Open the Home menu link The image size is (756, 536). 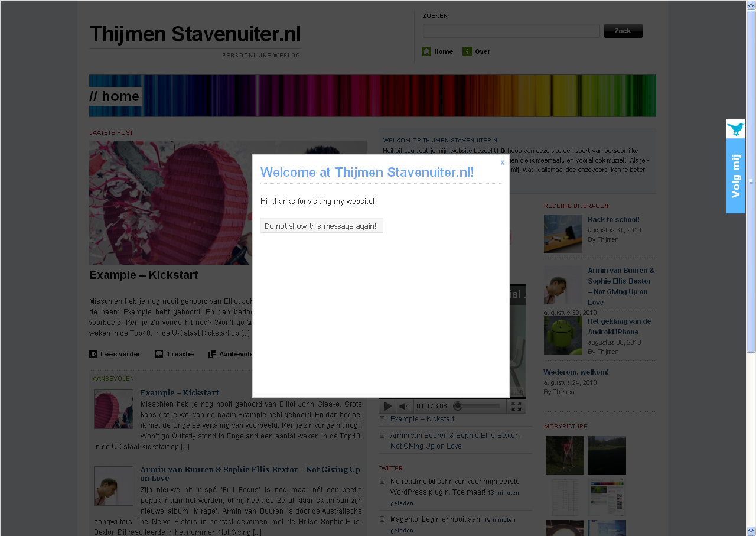click(444, 51)
